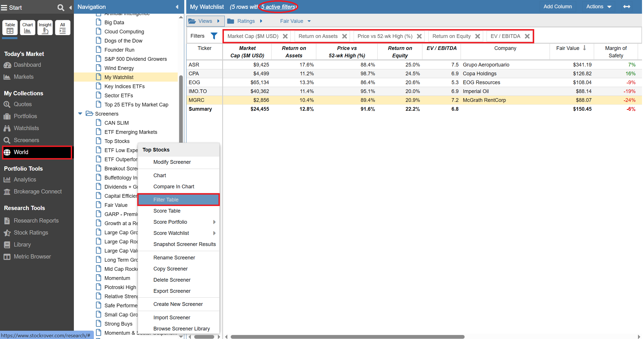Switch to Chart view button

(28, 28)
